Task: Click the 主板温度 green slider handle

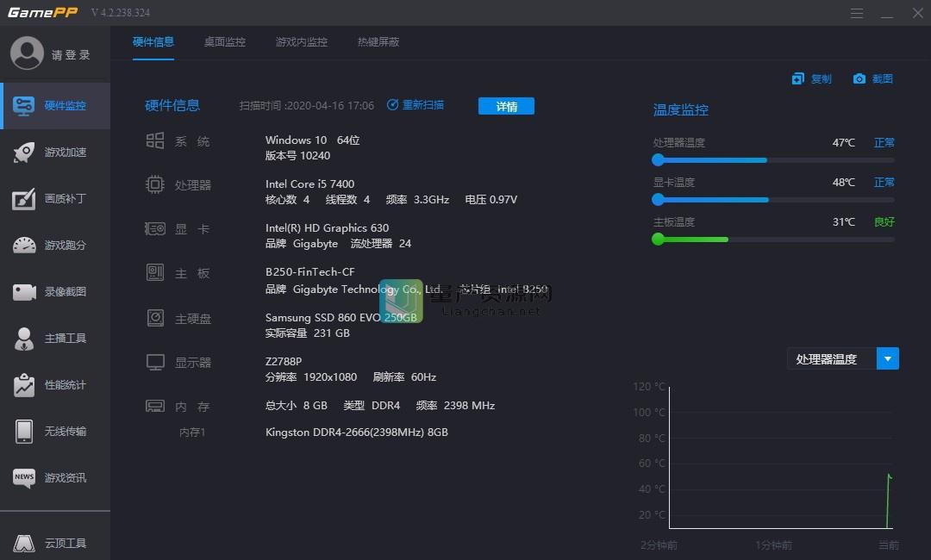Action: pyautogui.click(x=658, y=239)
